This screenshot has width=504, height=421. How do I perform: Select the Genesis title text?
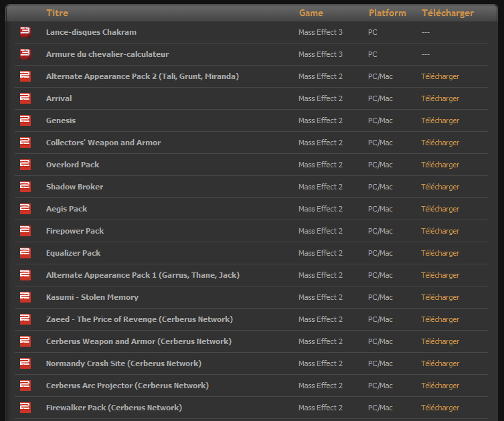coord(61,120)
